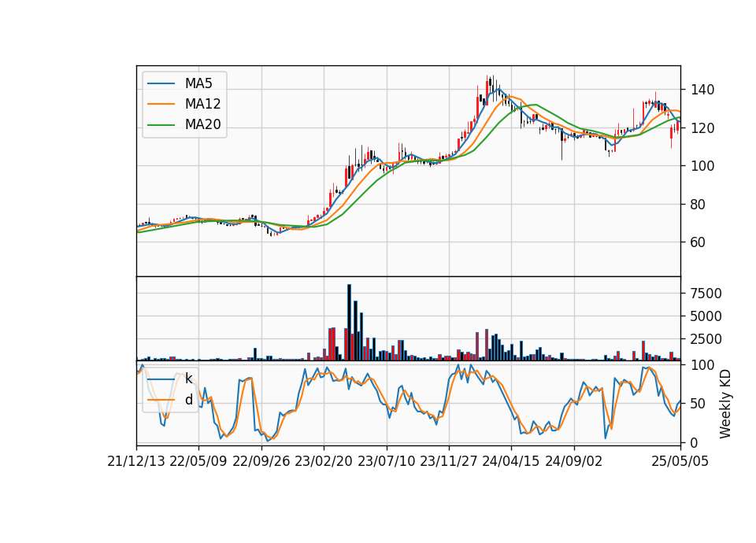The width and height of the screenshot is (756, 543).
Task: Click the 21/12/13 date label
Action: (136, 462)
